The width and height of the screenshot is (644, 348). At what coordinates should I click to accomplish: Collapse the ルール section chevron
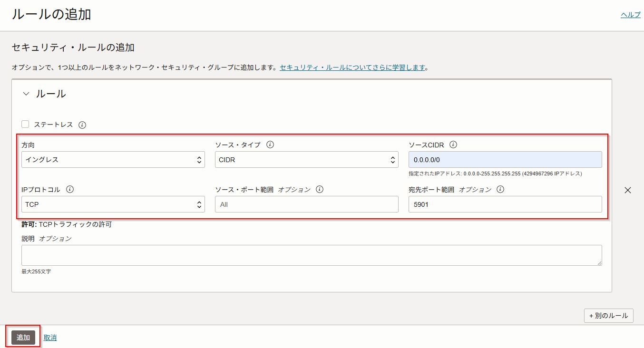[26, 94]
